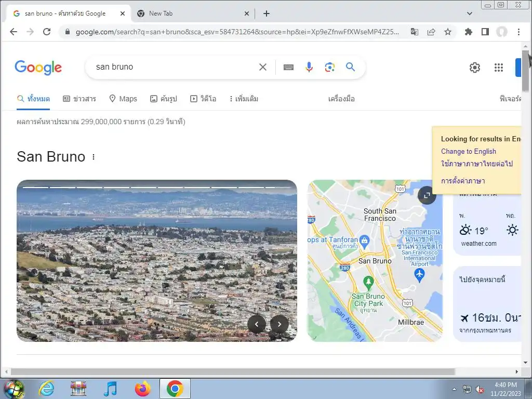Click the blue magnifier search button
The width and height of the screenshot is (532, 399).
coord(351,67)
